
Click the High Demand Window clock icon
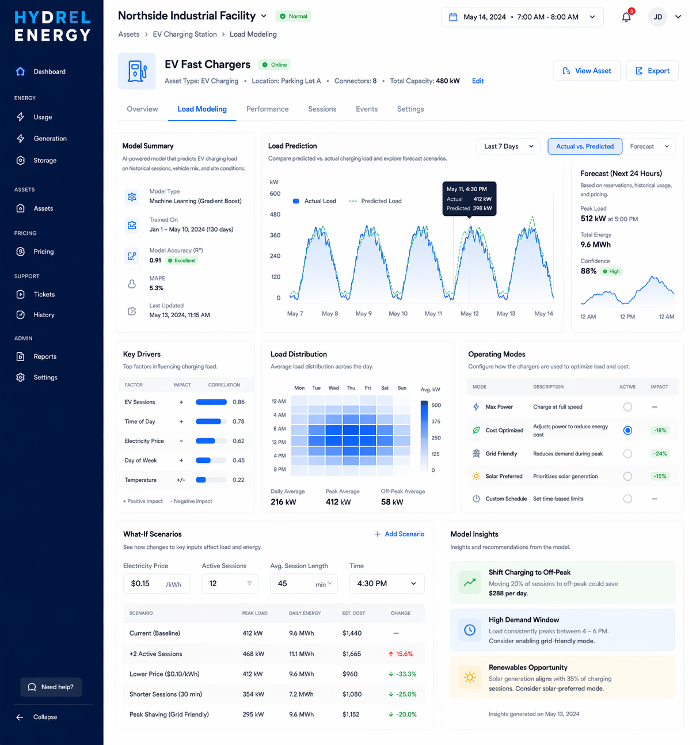pos(470,630)
